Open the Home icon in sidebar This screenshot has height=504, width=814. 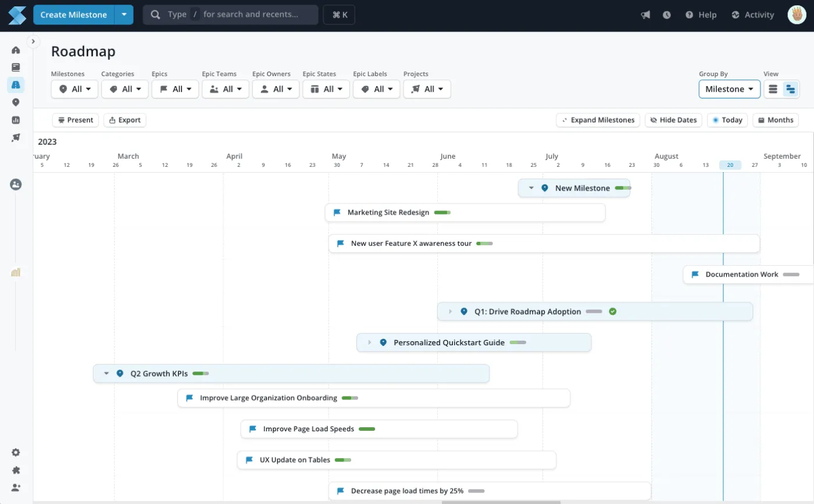pyautogui.click(x=16, y=50)
